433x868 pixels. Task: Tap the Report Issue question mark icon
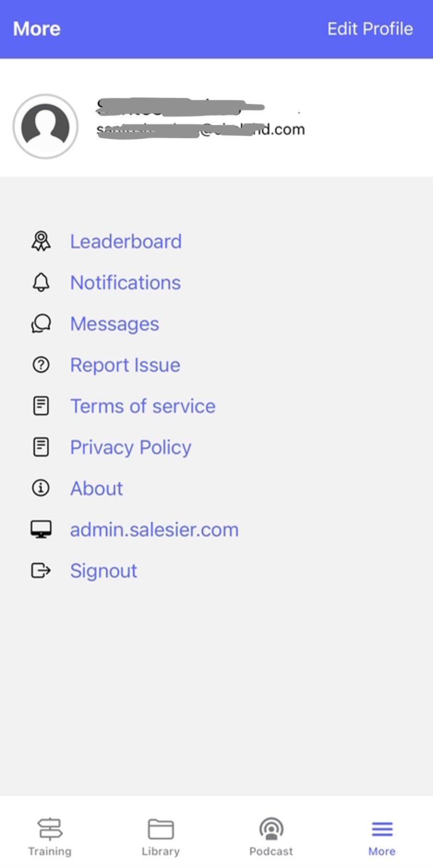coord(41,365)
